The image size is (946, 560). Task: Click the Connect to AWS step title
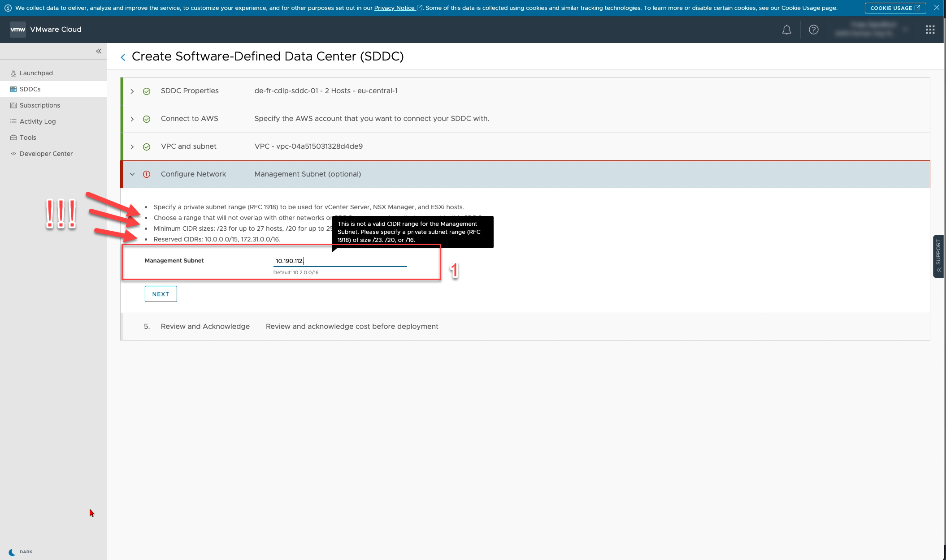coord(189,119)
